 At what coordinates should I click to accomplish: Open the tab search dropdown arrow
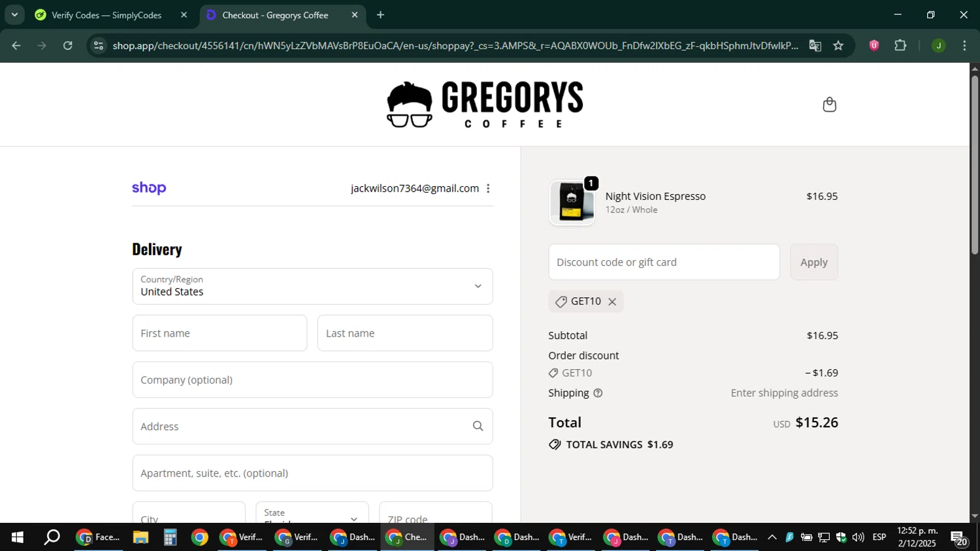(14, 14)
